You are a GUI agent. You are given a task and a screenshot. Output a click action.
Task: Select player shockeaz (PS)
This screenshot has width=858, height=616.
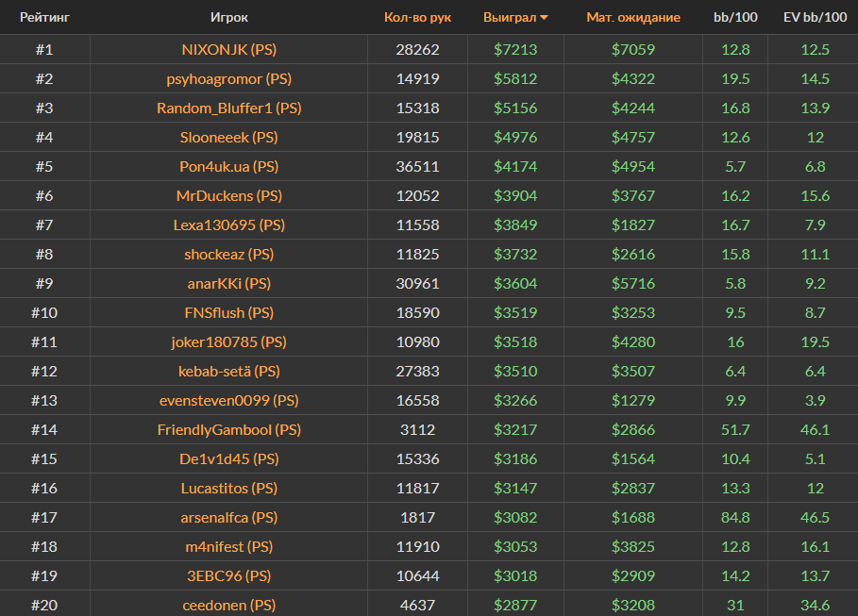pyautogui.click(x=229, y=254)
